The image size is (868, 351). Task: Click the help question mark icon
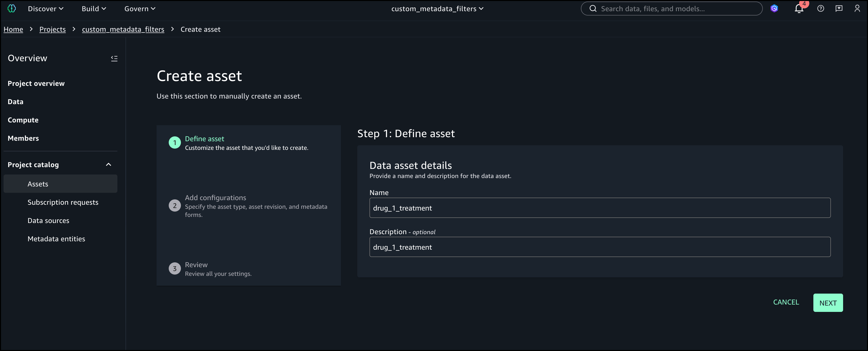point(820,9)
